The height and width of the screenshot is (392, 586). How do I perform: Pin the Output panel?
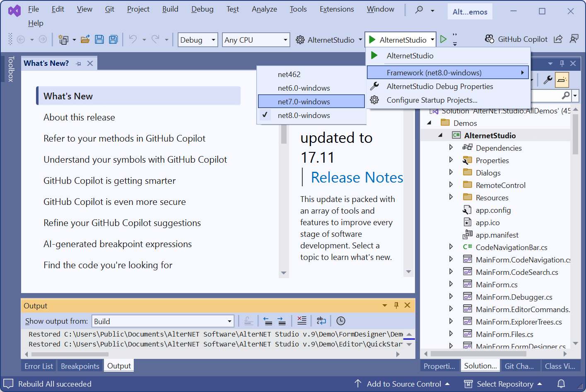[x=396, y=305]
